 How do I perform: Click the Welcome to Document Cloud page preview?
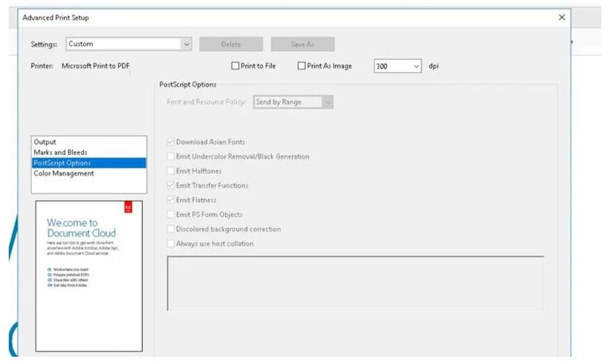(x=89, y=276)
